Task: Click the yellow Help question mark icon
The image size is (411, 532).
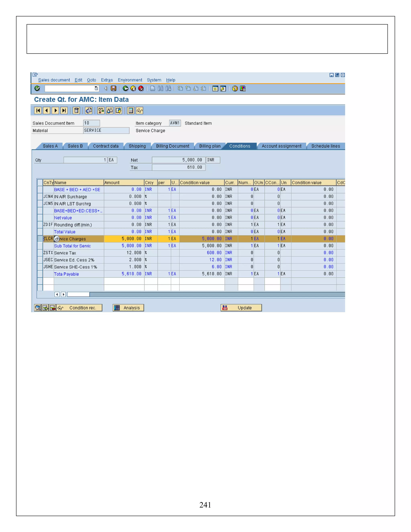Action: click(235, 88)
